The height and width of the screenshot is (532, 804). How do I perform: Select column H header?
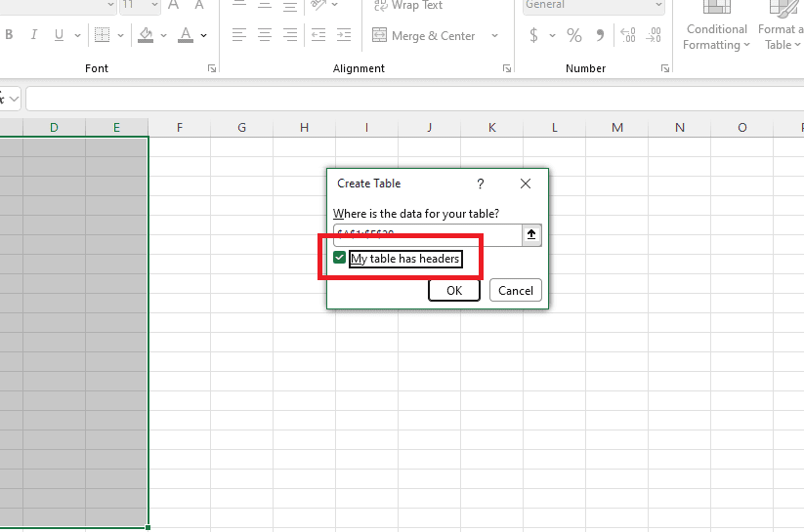click(x=305, y=128)
